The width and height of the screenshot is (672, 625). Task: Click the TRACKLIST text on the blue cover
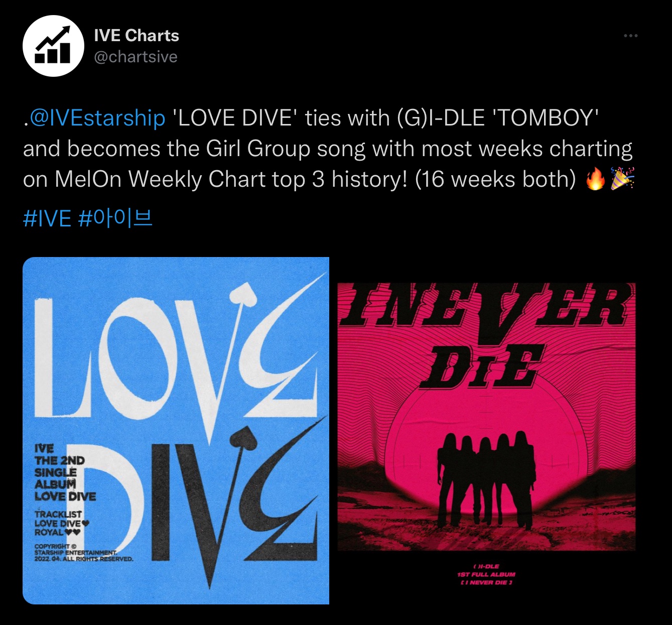click(58, 514)
